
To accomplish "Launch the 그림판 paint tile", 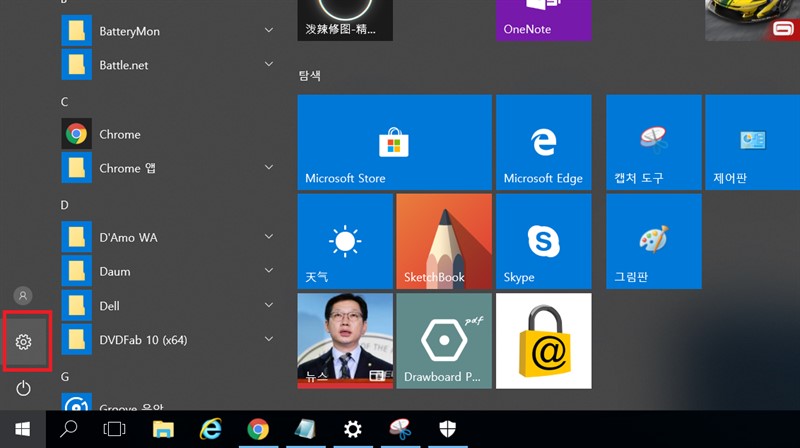I will (x=654, y=241).
